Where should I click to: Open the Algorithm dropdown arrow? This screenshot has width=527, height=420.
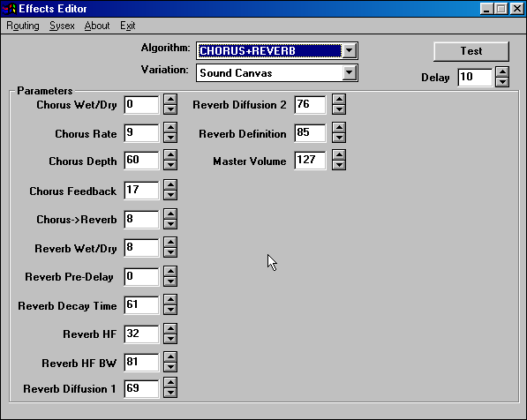[350, 51]
